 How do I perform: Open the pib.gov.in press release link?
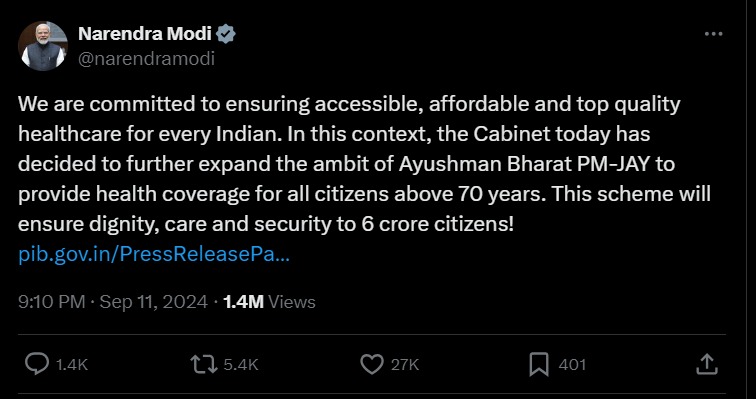pyautogui.click(x=154, y=255)
